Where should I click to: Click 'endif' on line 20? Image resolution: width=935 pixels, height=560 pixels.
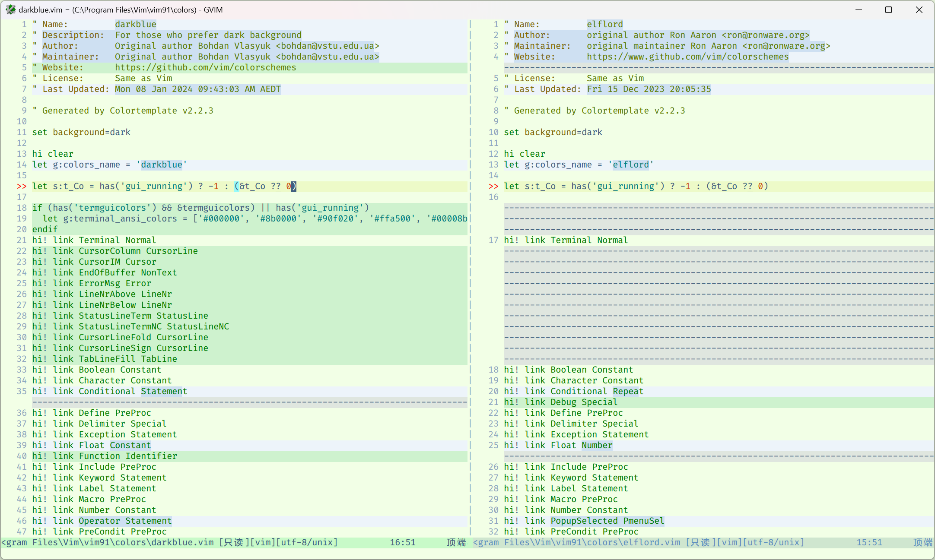(45, 230)
